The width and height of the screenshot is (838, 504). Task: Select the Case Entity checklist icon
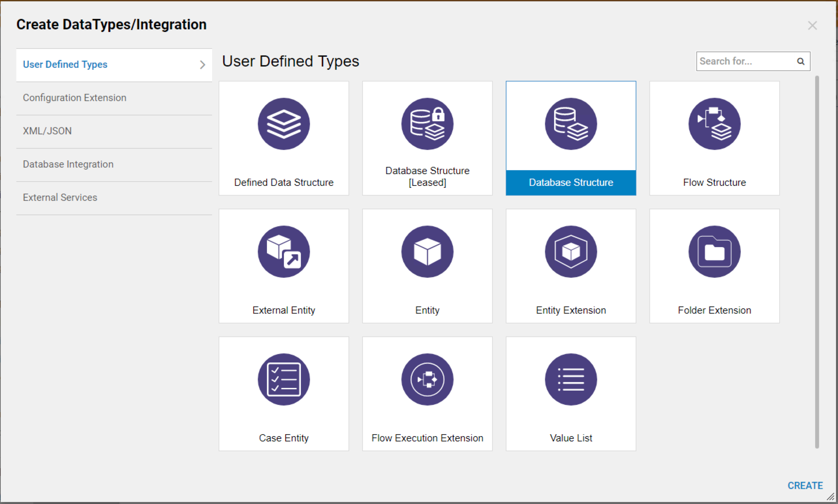(284, 379)
